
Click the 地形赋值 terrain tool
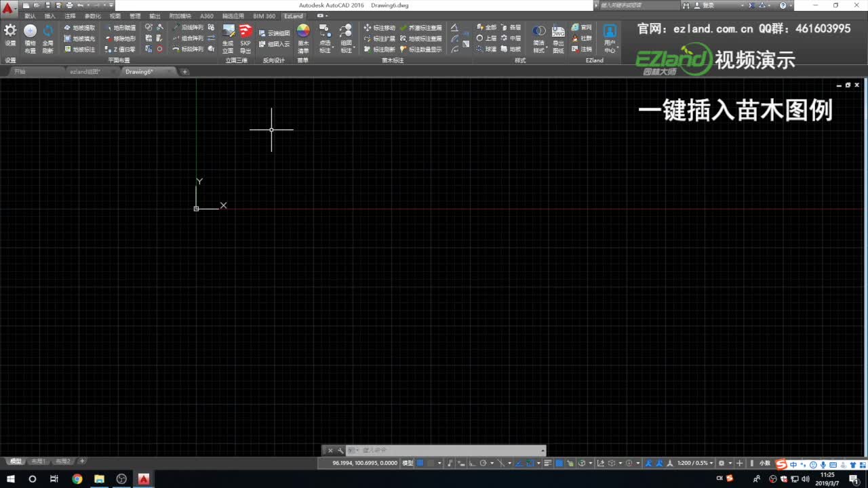(x=121, y=28)
